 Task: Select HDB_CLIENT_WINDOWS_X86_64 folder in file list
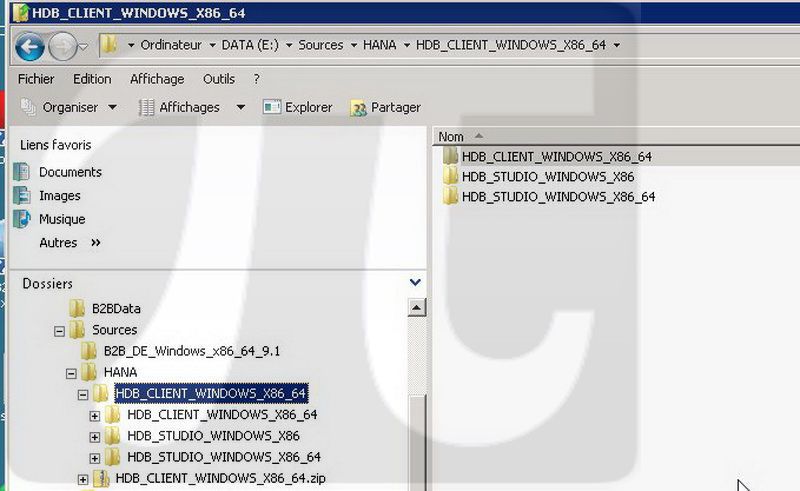(556, 157)
